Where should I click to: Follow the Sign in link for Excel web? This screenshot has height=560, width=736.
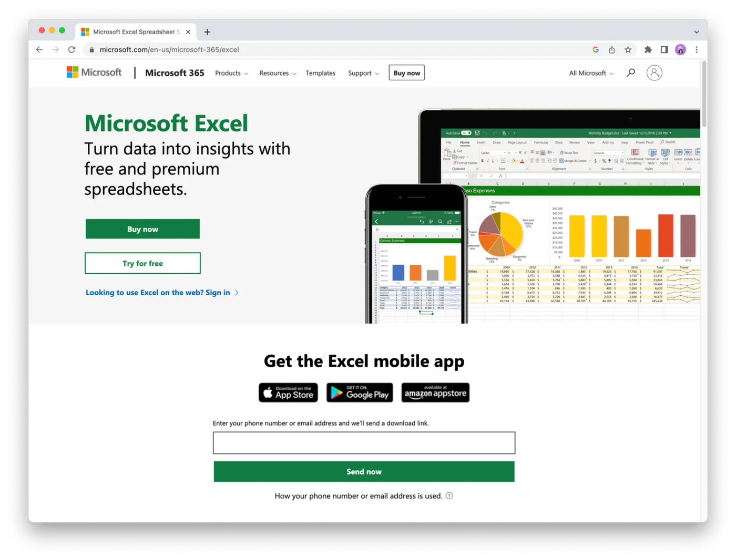pyautogui.click(x=158, y=293)
